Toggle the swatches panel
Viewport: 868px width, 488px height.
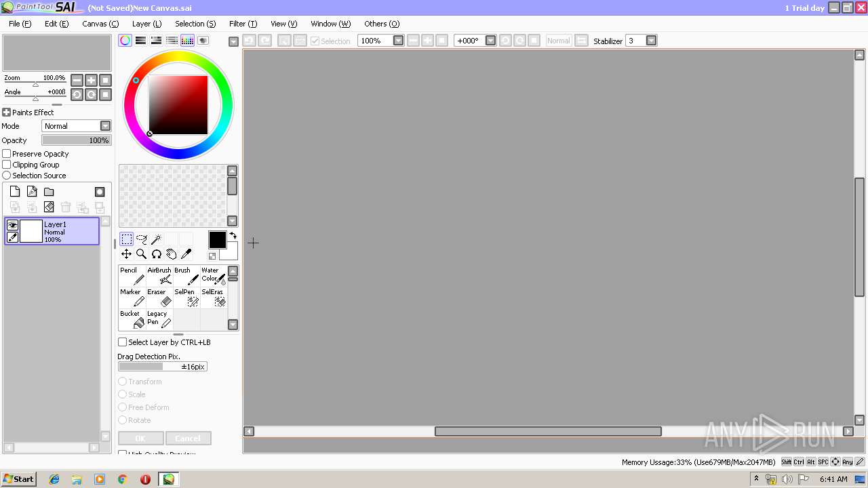point(188,41)
